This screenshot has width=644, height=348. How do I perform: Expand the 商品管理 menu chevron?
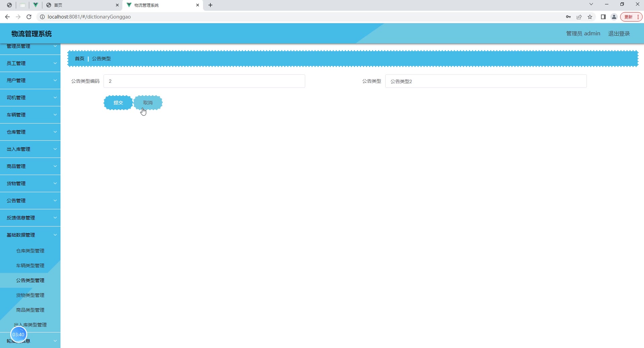(55, 166)
